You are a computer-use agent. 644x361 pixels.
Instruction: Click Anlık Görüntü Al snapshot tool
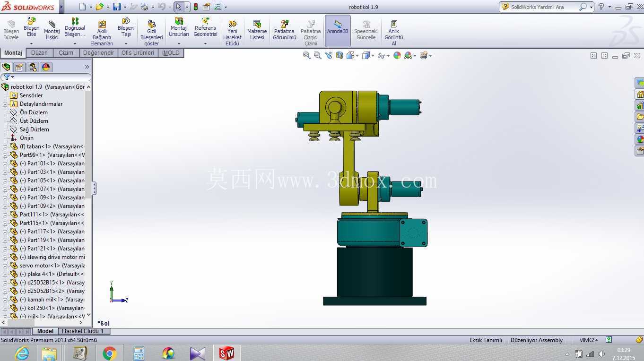click(x=393, y=34)
